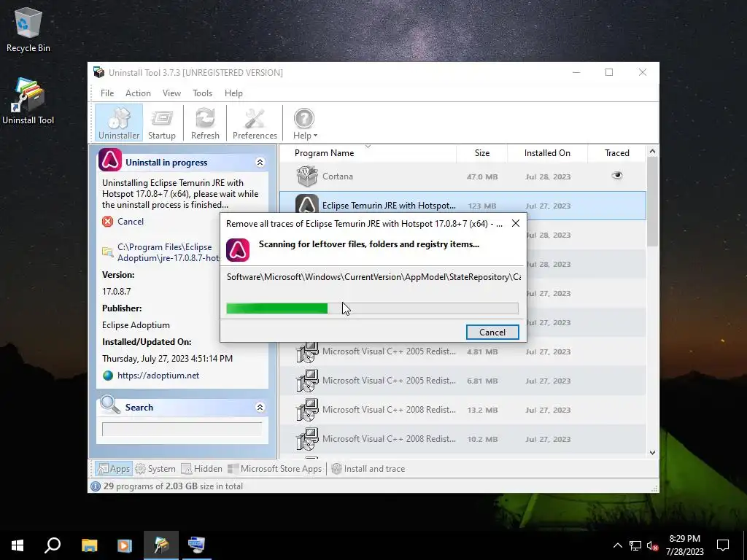
Task: Open the Windows Start menu
Action: coord(18,545)
